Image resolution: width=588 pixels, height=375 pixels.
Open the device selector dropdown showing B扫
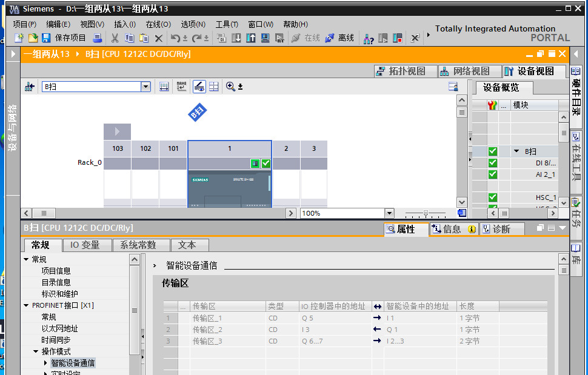coord(145,87)
